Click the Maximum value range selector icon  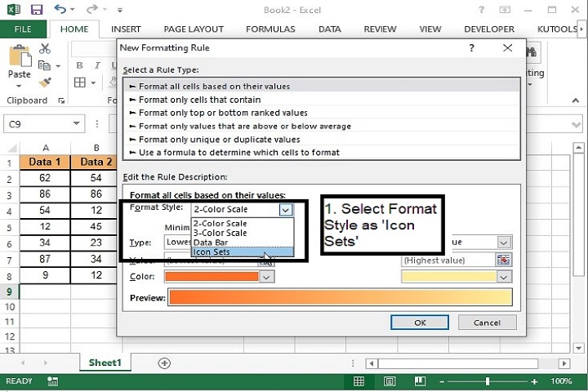[503, 260]
